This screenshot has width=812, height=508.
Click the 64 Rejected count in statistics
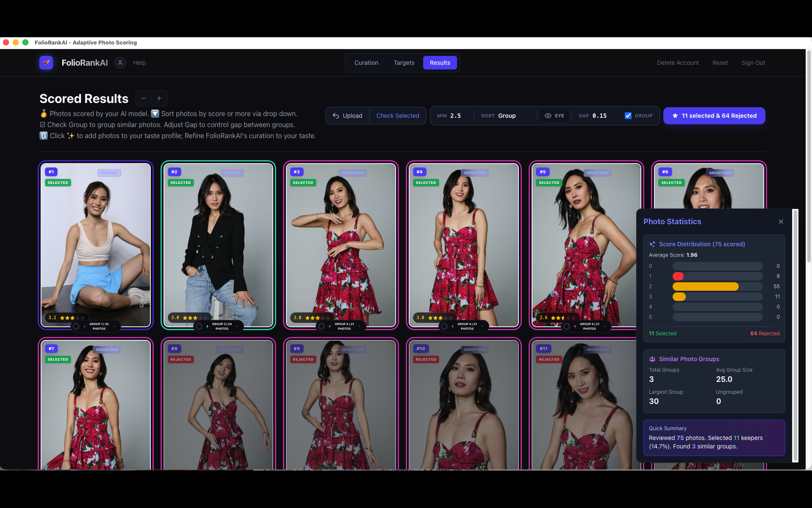pyautogui.click(x=765, y=333)
